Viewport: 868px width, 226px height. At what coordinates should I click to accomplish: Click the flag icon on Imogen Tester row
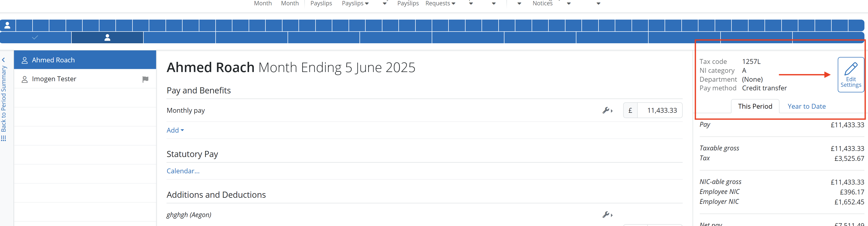[x=145, y=79]
